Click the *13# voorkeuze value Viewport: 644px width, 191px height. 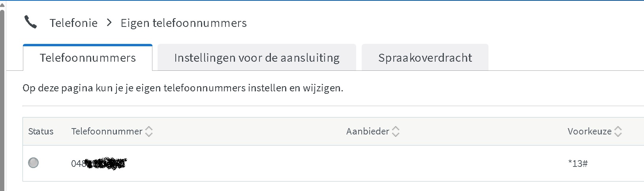pyautogui.click(x=578, y=163)
